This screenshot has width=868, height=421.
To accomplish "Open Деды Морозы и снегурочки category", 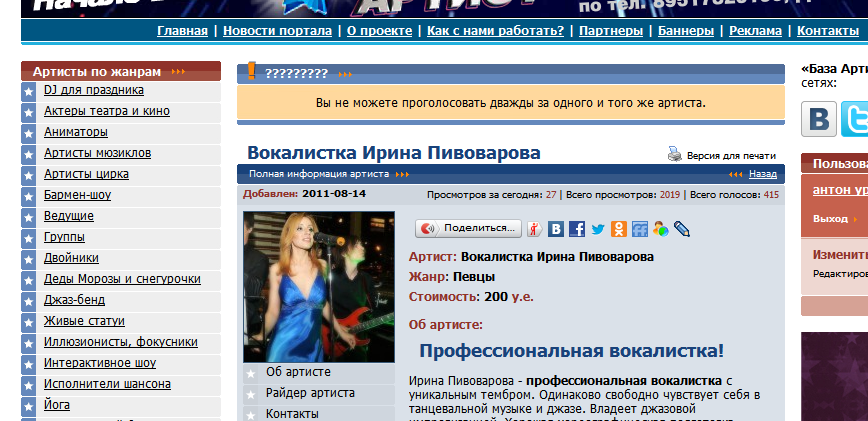I will (x=122, y=279).
